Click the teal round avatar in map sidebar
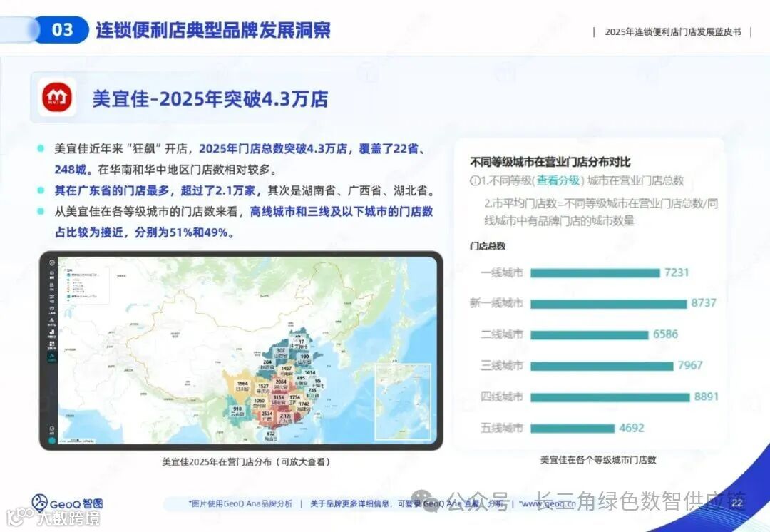 pos(51,440)
